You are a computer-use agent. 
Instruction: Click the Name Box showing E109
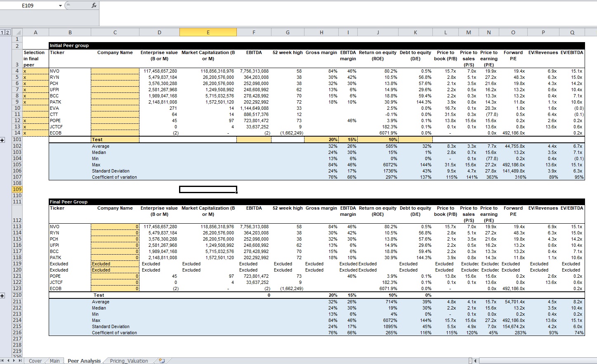[29, 5]
